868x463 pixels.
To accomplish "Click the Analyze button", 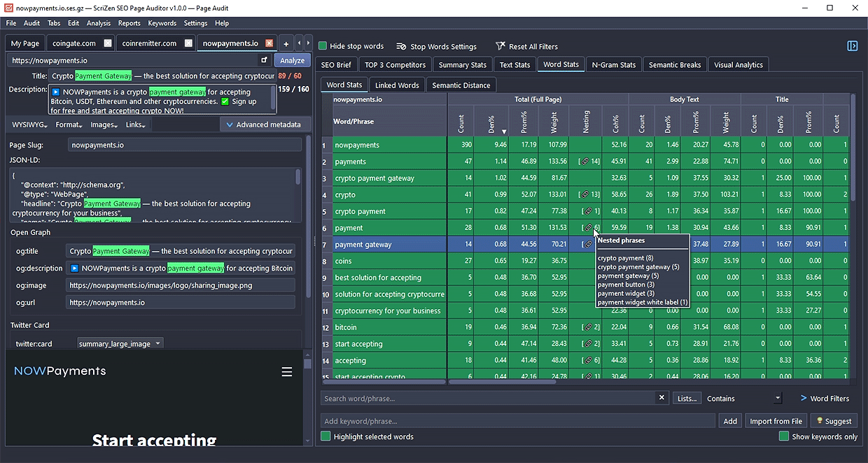I will coord(292,61).
